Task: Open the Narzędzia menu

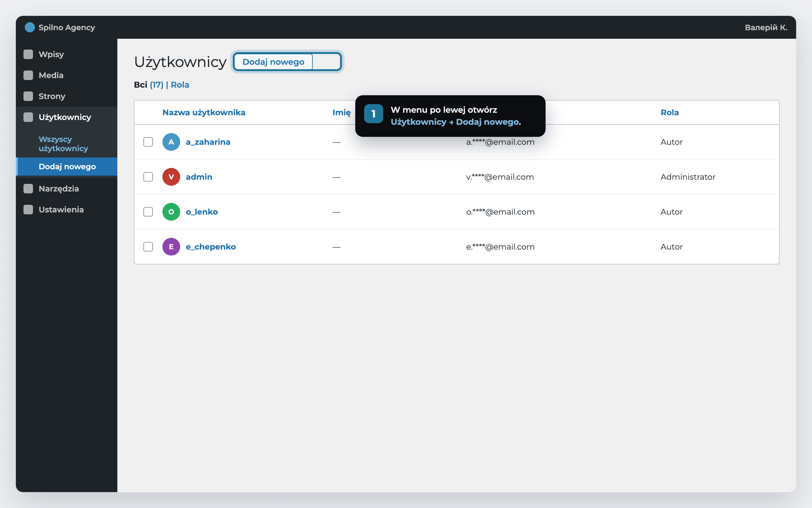Action: [x=66, y=189]
